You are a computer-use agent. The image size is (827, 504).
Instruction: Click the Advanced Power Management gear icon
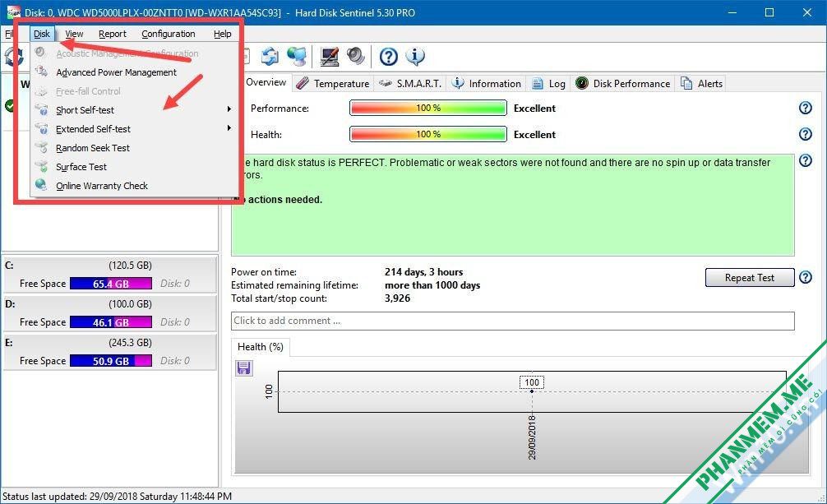pos(41,72)
